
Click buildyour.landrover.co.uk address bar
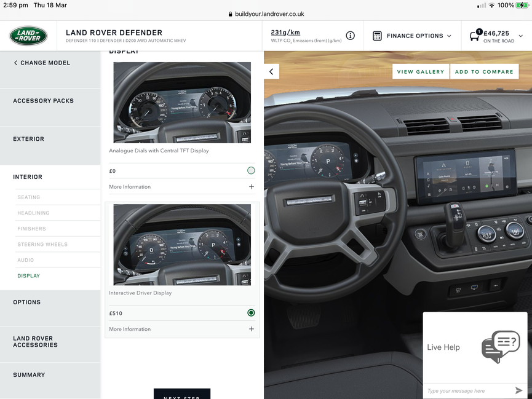(266, 14)
